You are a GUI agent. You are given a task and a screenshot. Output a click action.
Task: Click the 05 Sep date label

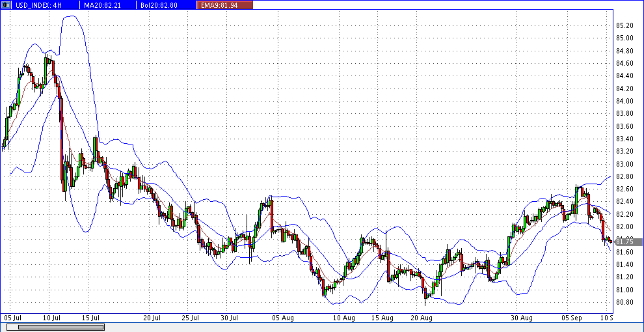point(572,318)
